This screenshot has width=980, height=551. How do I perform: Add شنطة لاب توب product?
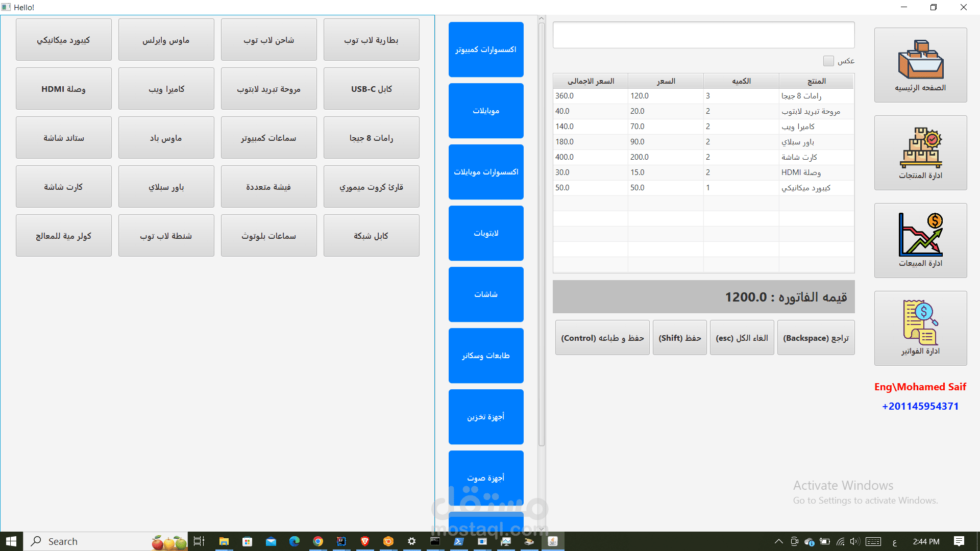tap(166, 236)
